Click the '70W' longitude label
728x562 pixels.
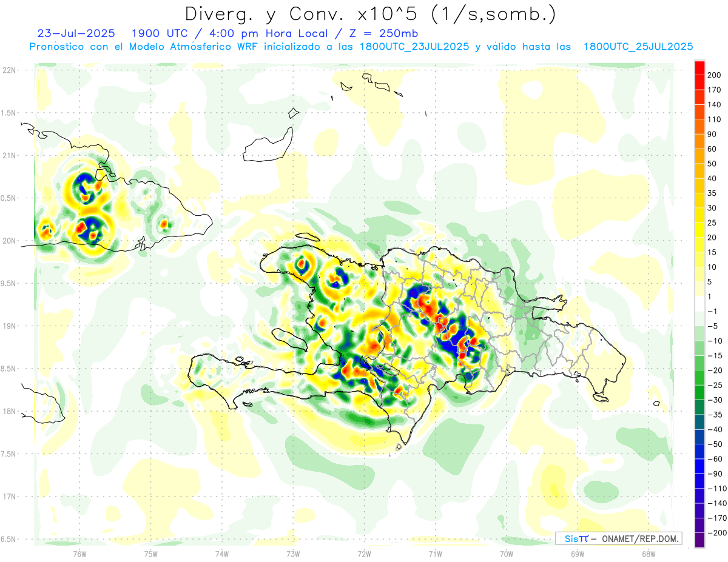point(506,554)
